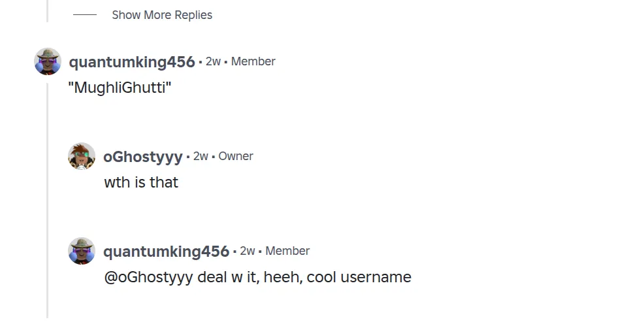Expand the Show More Replies link
644x328 pixels.
click(x=162, y=15)
